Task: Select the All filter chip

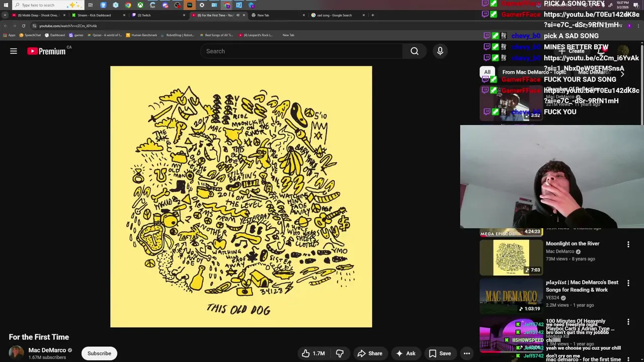Action: tap(487, 72)
